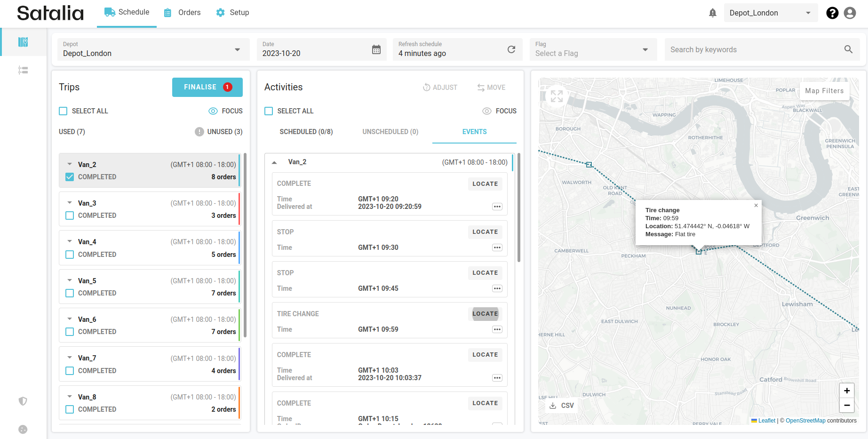Screen dimensions: 868x439
Task: Open the date picker calendar icon
Action: tap(376, 49)
